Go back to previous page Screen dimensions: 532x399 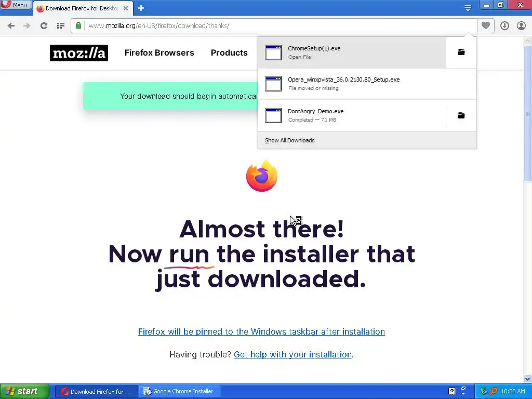tap(11, 26)
